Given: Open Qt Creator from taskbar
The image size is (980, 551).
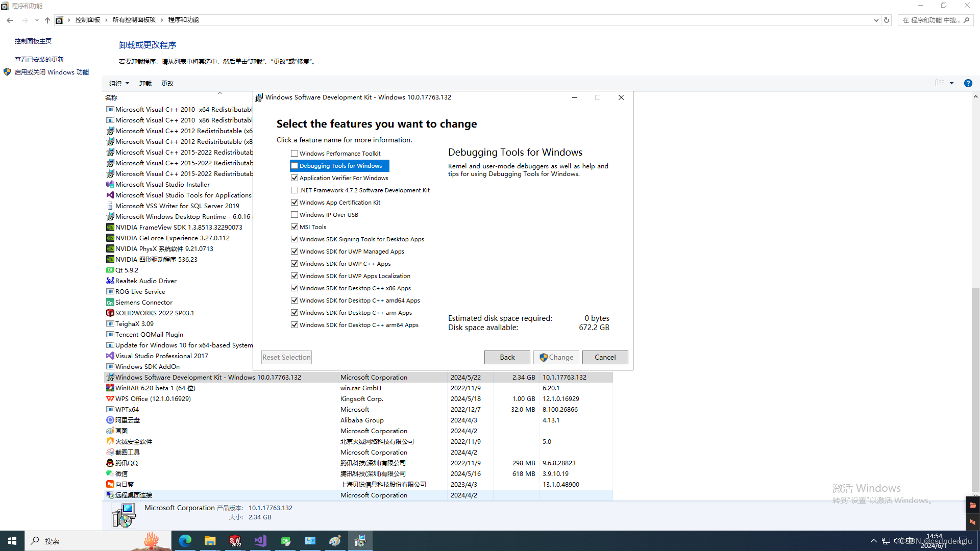Looking at the screenshot, I should click(x=285, y=541).
